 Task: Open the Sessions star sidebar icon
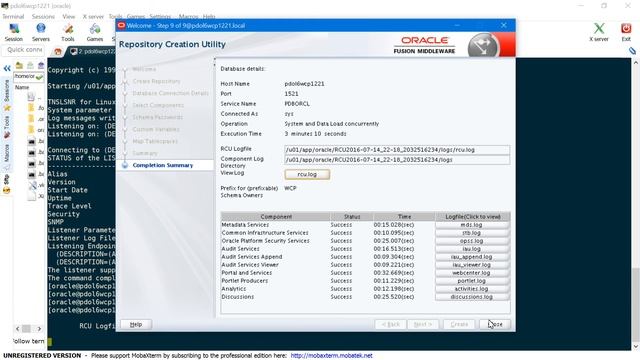7,108
